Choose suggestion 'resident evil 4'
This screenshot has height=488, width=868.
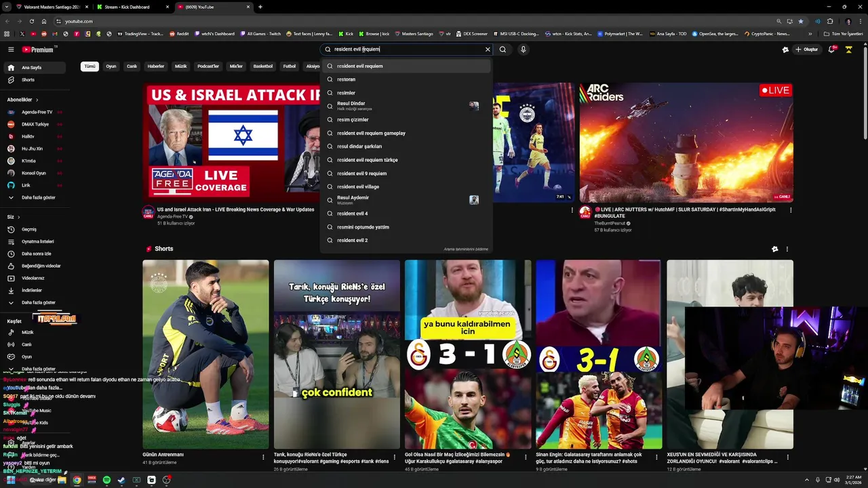tap(406, 213)
